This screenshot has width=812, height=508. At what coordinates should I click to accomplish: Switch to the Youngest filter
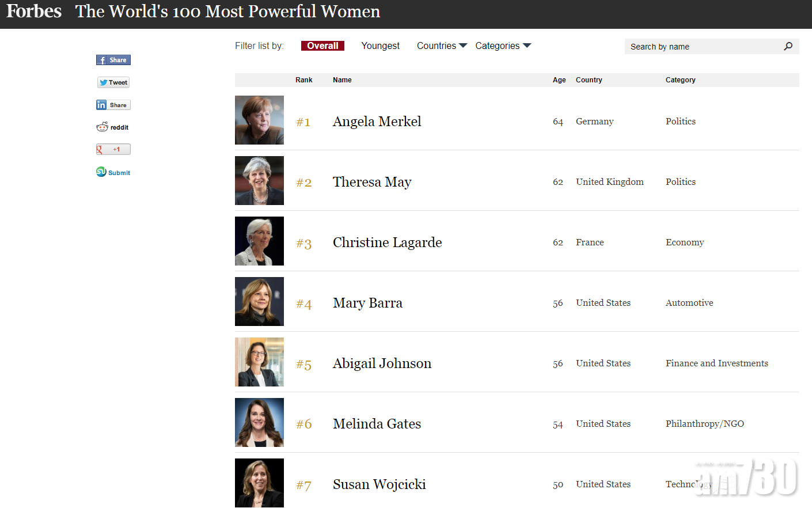point(380,46)
